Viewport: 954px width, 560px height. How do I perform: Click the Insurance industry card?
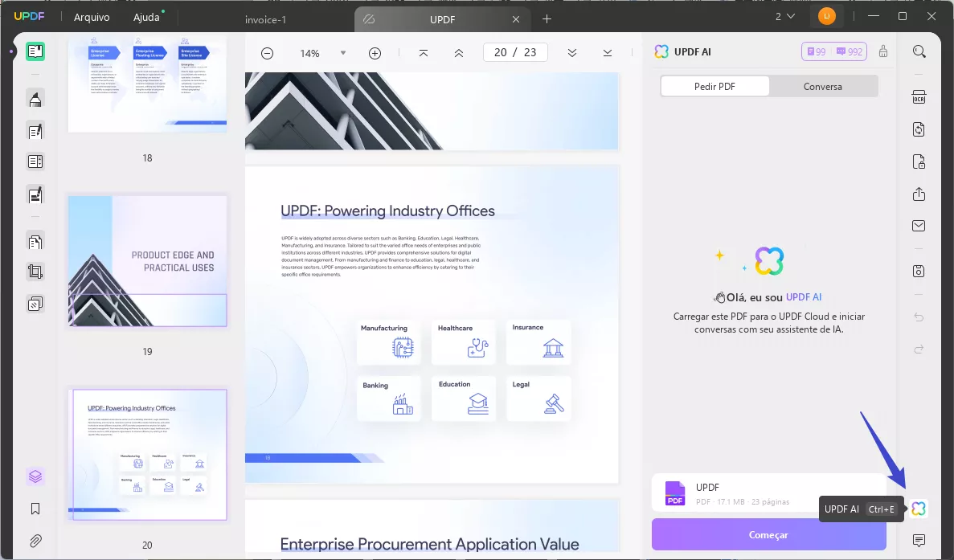coord(538,342)
